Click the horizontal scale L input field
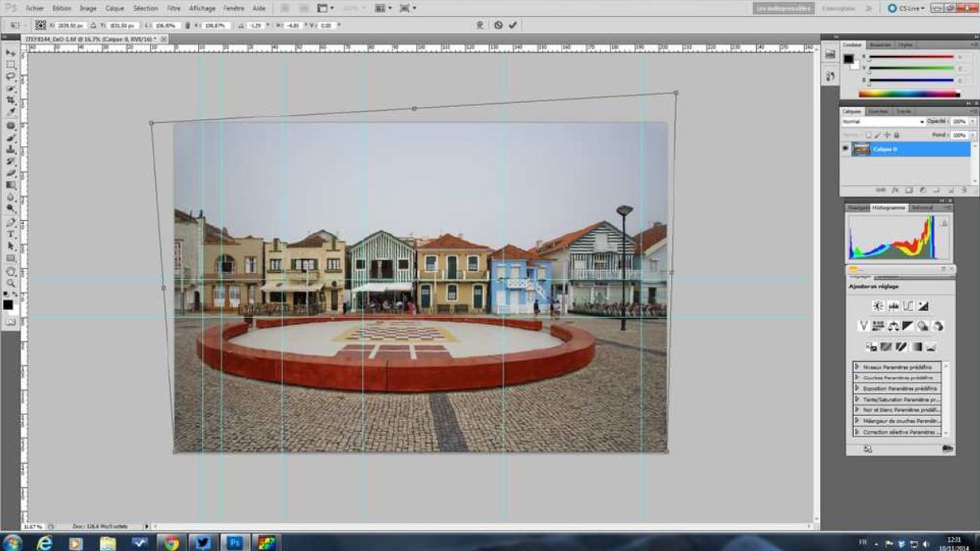The image size is (980, 551). click(x=165, y=25)
